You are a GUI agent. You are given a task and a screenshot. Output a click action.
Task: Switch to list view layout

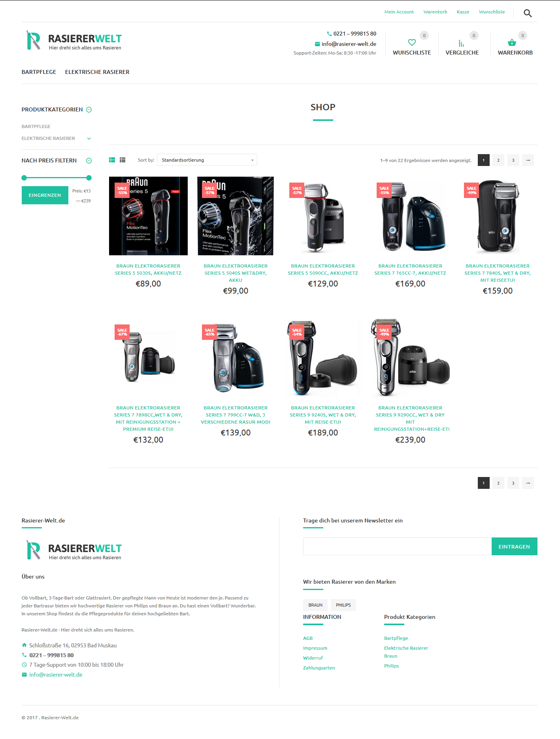(123, 160)
